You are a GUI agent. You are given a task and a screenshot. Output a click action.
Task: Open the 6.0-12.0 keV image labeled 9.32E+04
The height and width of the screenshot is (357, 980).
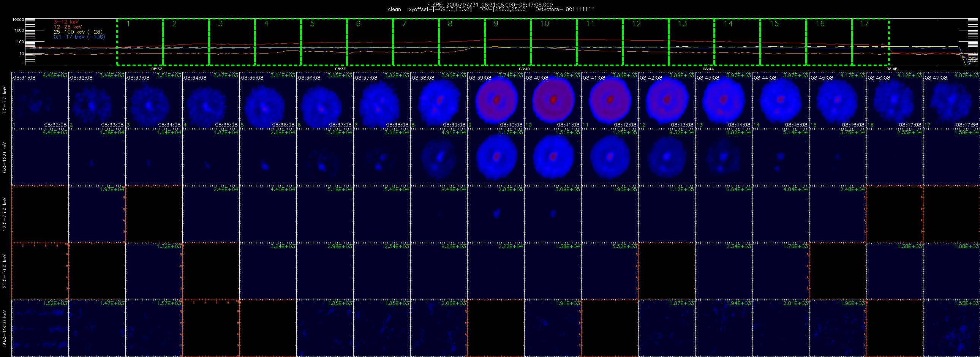[x=667, y=157]
